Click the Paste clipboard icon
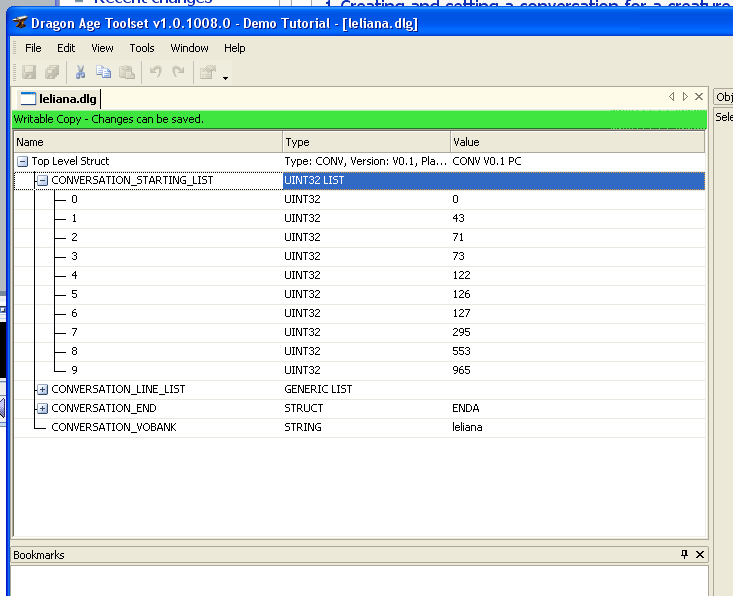Image resolution: width=733 pixels, height=596 pixels. [126, 72]
